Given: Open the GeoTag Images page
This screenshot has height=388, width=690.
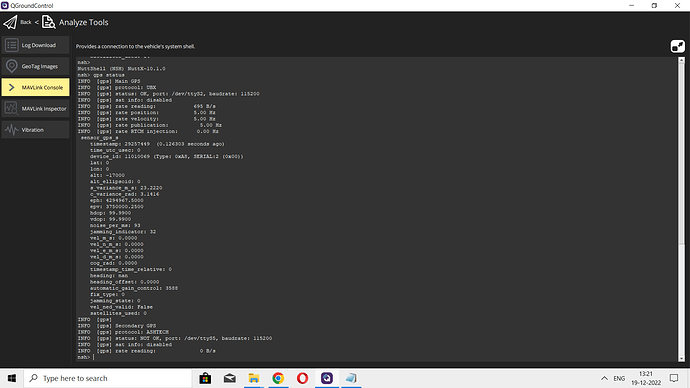Looking at the screenshot, I should 35,66.
